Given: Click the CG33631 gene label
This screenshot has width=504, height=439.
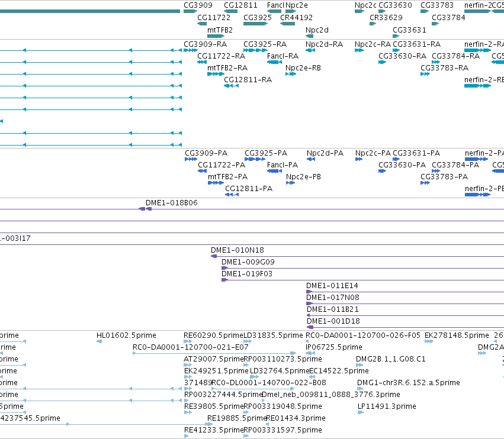Looking at the screenshot, I should 409,30.
